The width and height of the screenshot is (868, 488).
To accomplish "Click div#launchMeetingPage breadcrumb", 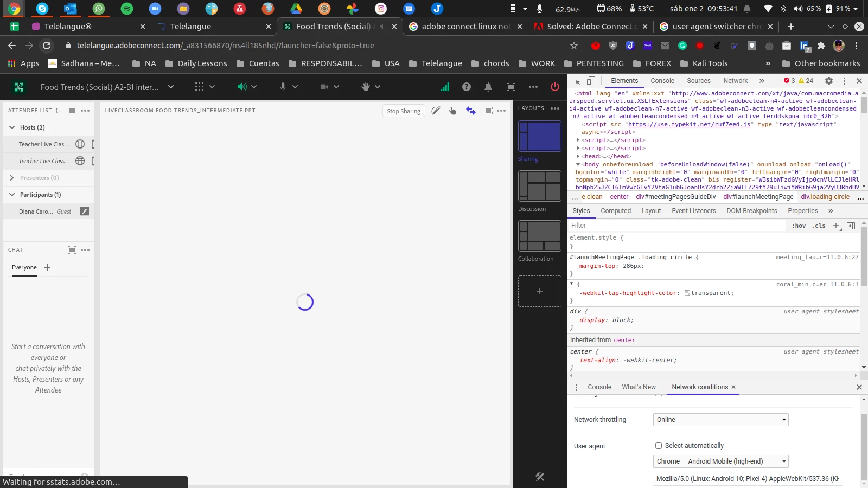I will tap(758, 197).
